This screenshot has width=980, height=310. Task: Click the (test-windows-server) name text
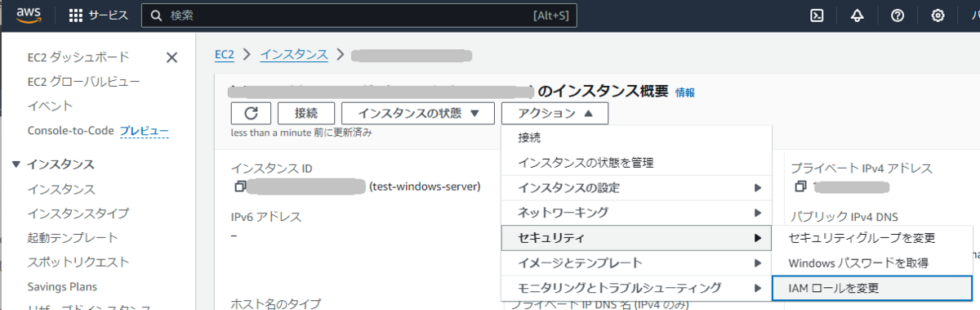(425, 186)
